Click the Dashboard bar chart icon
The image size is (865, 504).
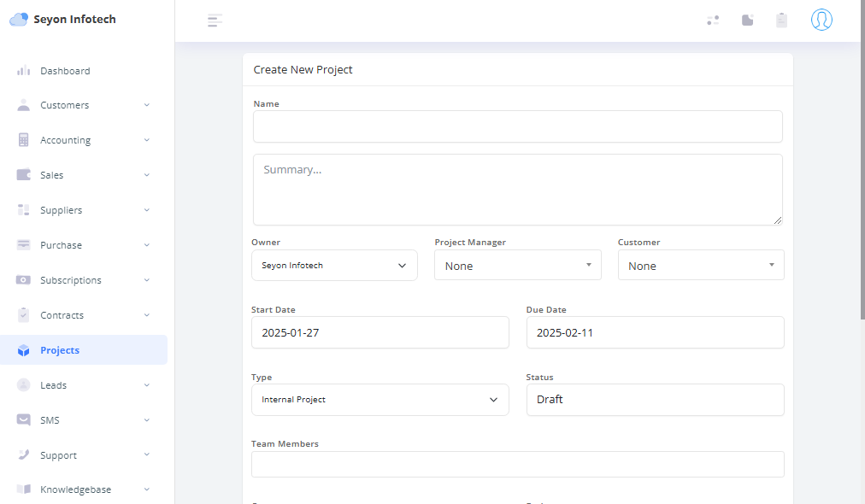24,71
